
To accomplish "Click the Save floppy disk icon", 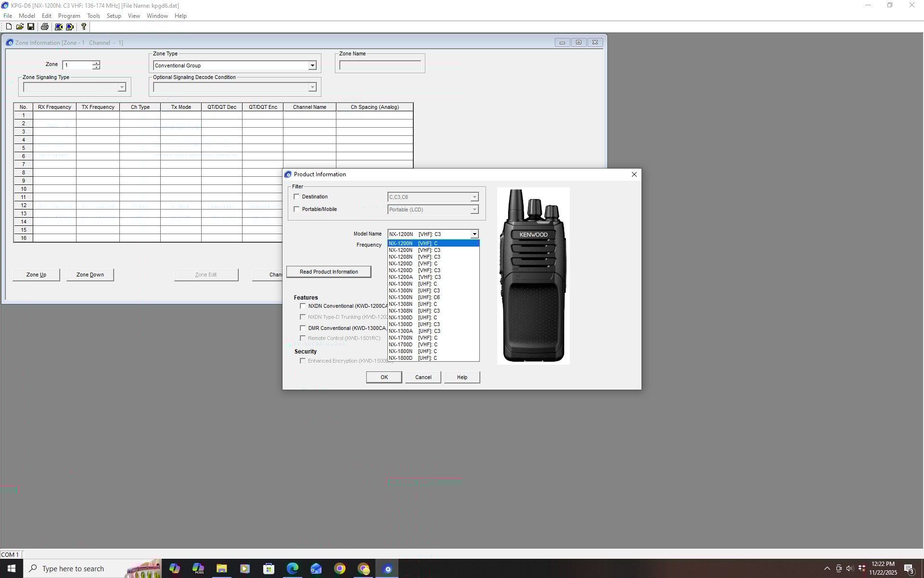I will [x=31, y=26].
